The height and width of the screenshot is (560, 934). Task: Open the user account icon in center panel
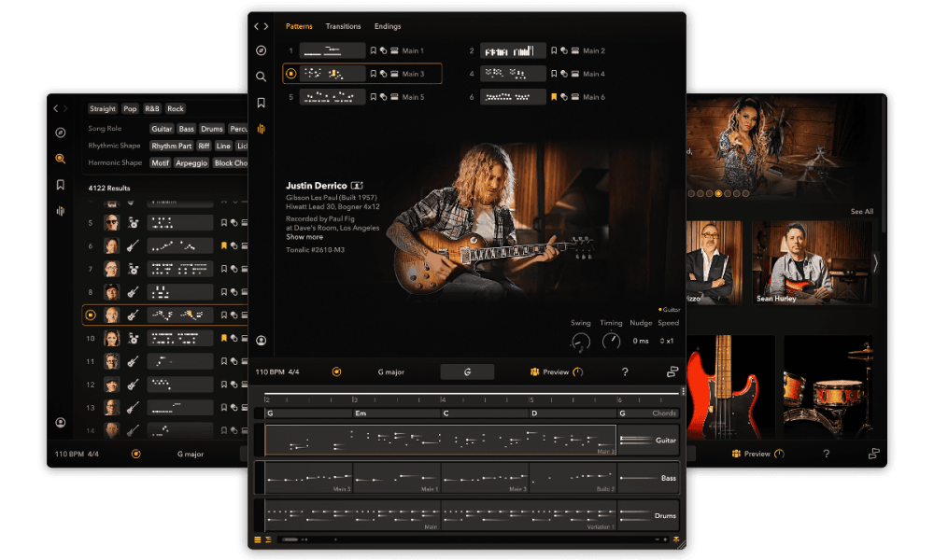262,341
